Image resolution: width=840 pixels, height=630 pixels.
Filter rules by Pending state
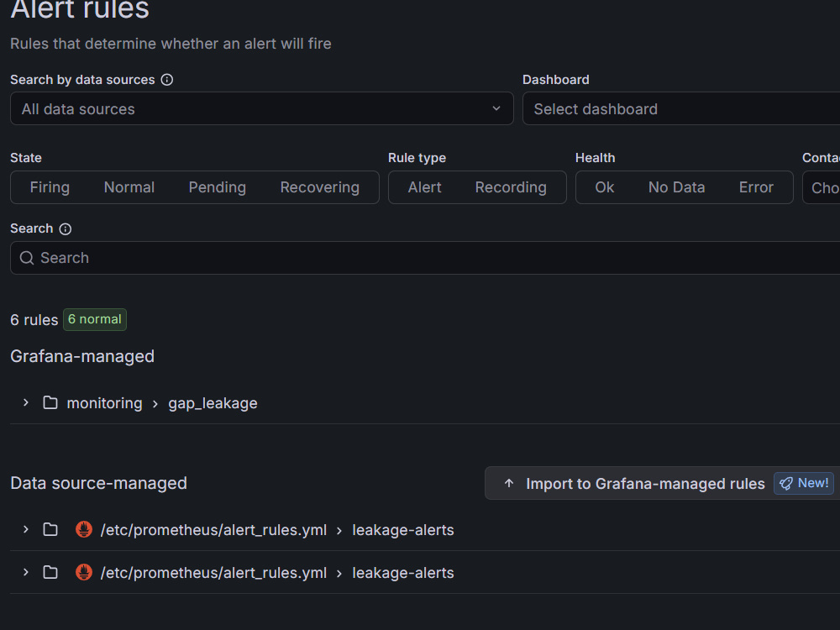[217, 187]
